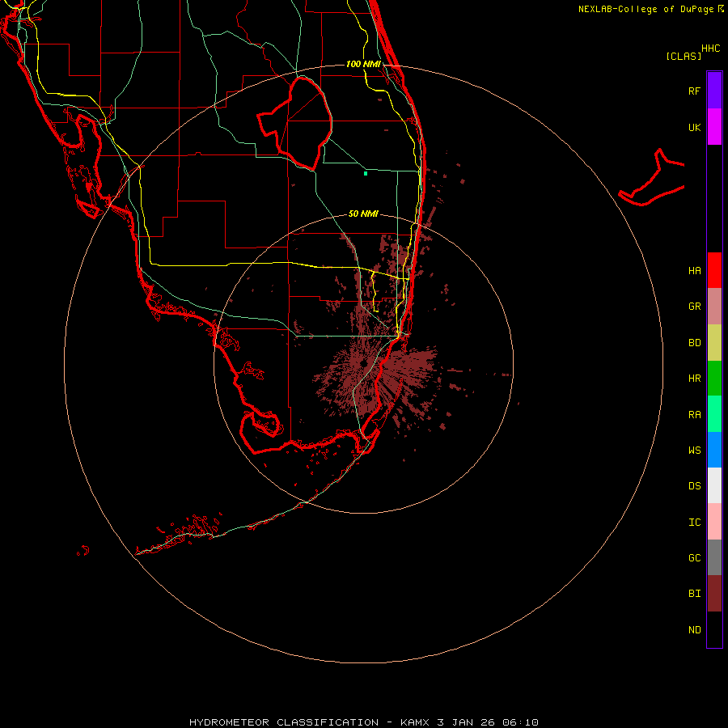Screen dimensions: 728x728
Task: Click the BD yellow legend swatch
Action: coord(714,343)
